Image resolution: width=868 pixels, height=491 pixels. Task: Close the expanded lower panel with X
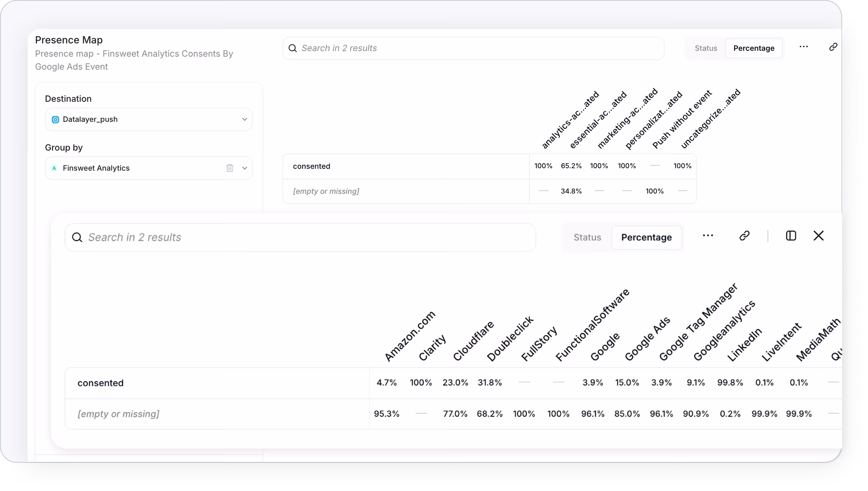(818, 236)
